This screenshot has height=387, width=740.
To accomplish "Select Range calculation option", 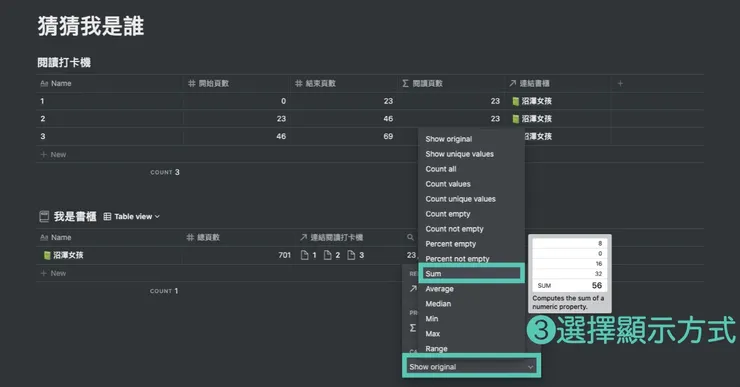I will 436,349.
